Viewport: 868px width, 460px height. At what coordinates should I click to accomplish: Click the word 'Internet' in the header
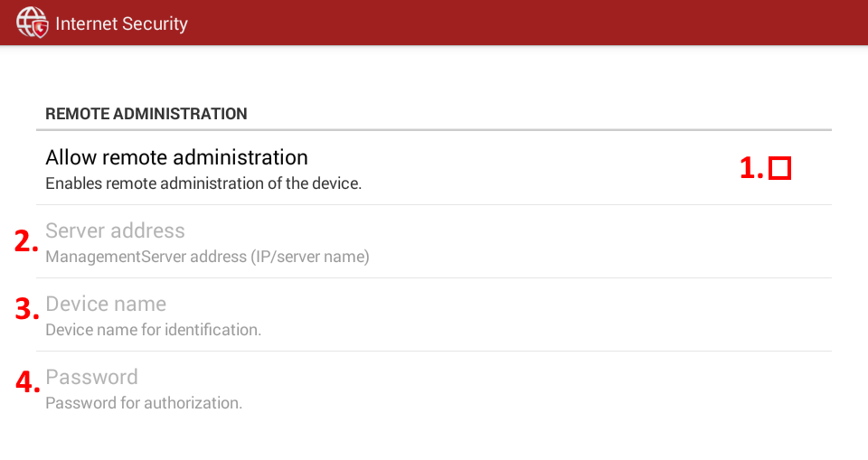(87, 23)
